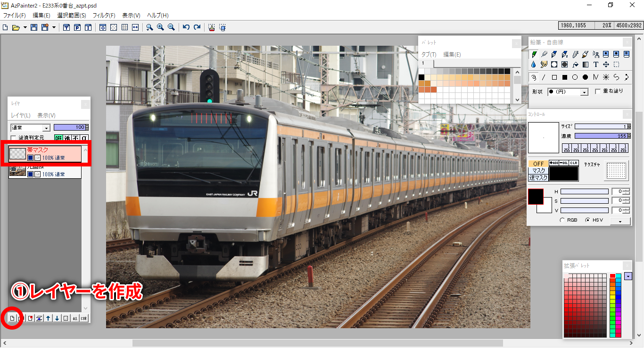
Task: Adjust the 濃度 density slider
Action: (x=603, y=136)
